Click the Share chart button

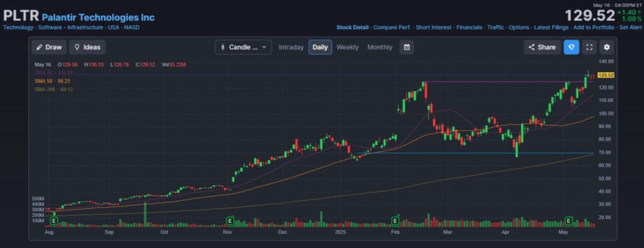(x=542, y=47)
